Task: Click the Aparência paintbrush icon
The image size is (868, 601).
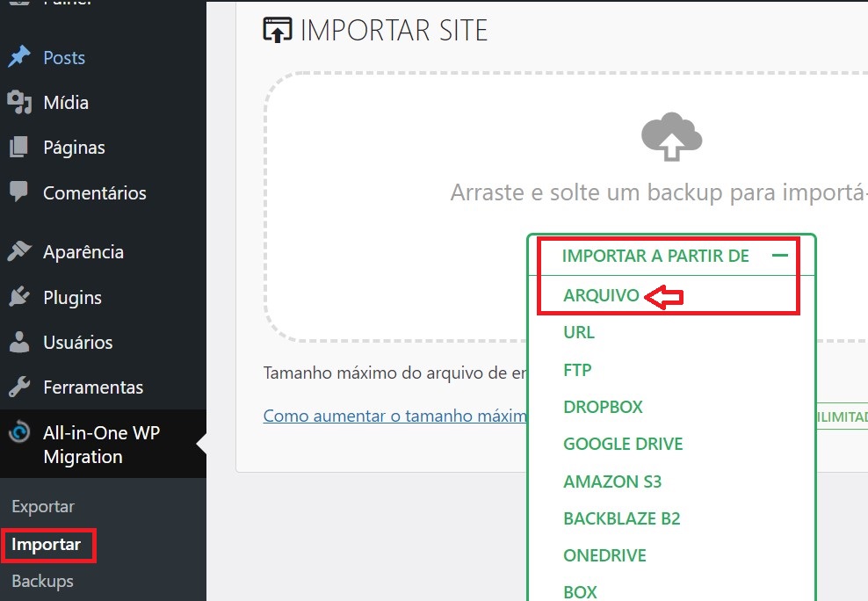Action: (19, 251)
